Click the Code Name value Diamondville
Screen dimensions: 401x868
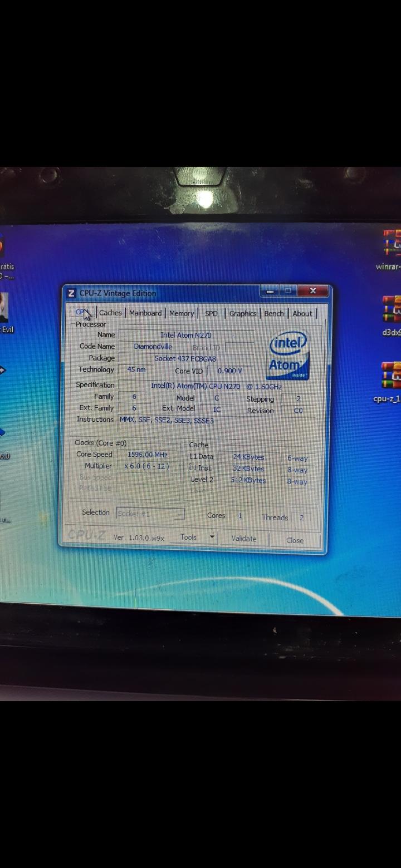(x=153, y=347)
